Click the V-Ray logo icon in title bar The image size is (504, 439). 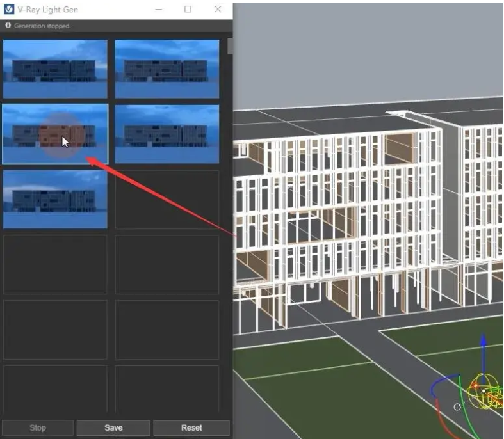click(x=9, y=10)
